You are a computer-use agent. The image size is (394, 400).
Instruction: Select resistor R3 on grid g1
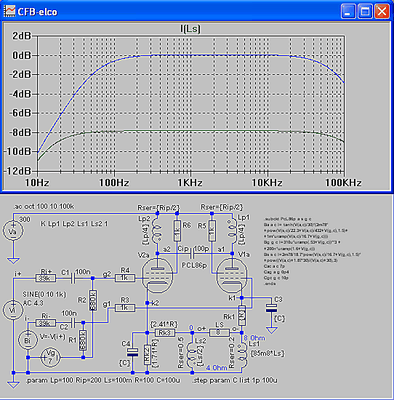tap(125, 308)
